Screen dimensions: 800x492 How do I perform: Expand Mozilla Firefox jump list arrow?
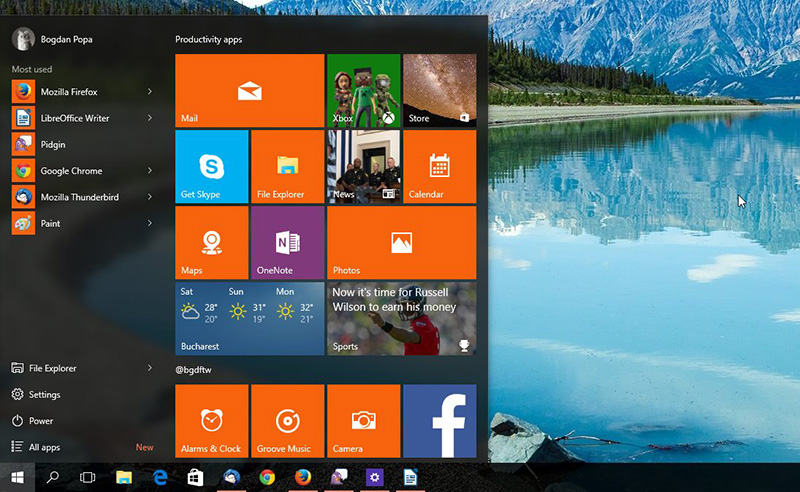click(150, 91)
